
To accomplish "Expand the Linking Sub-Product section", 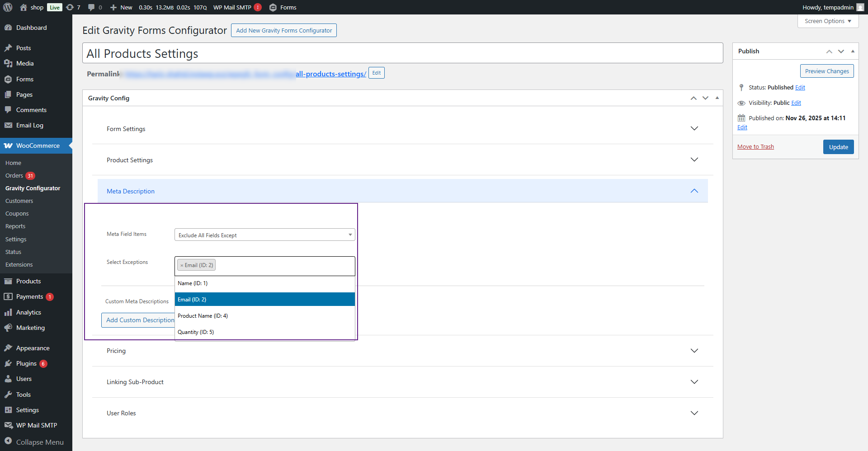I will point(402,382).
